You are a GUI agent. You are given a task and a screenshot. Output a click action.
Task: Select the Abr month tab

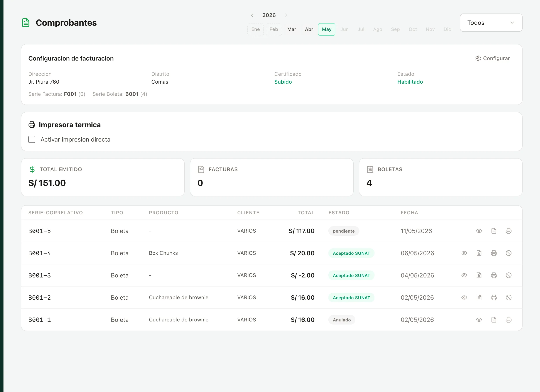309,29
